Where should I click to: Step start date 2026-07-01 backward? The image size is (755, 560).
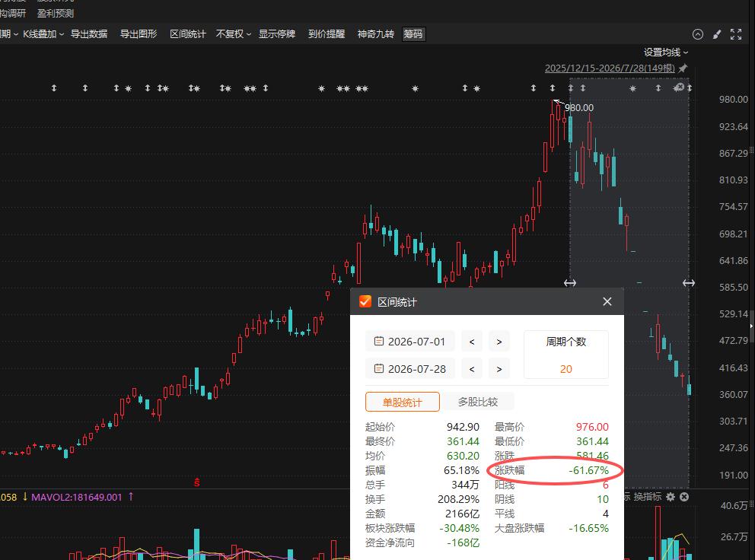pos(472,342)
